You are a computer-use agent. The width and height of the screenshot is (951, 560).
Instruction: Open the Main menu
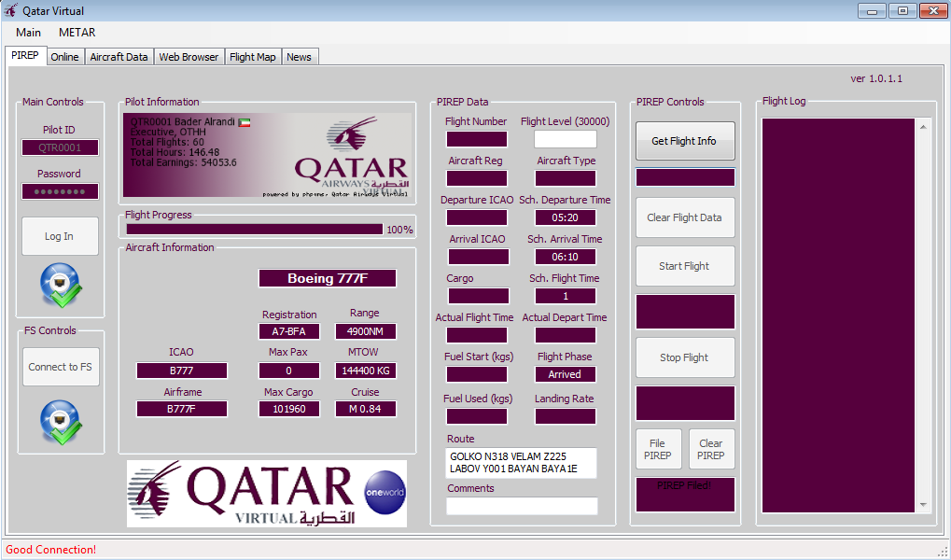[29, 33]
